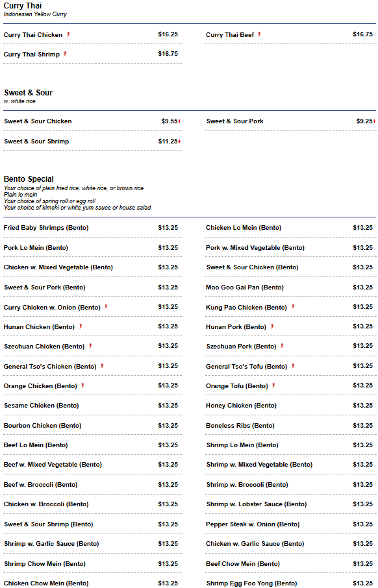
Task: Expand Sweet & Sour Chicken price options plus sign
Action: click(180, 121)
